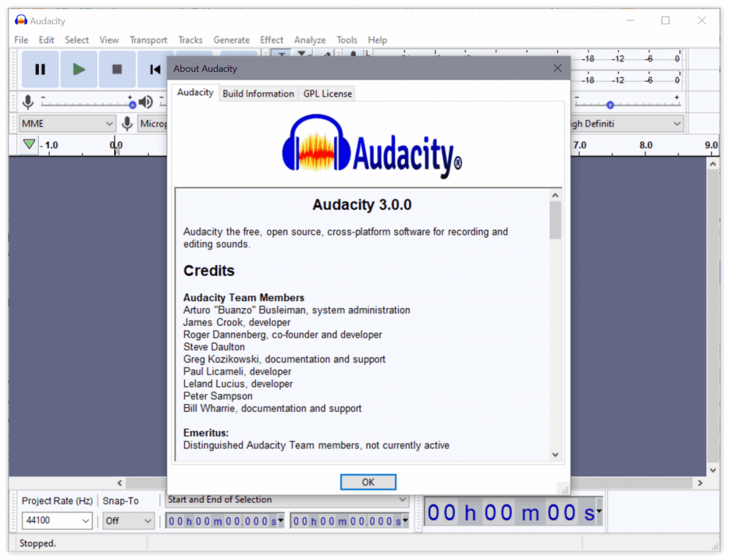This screenshot has height=560, width=729.
Task: Open the Tracks menu
Action: coord(190,40)
